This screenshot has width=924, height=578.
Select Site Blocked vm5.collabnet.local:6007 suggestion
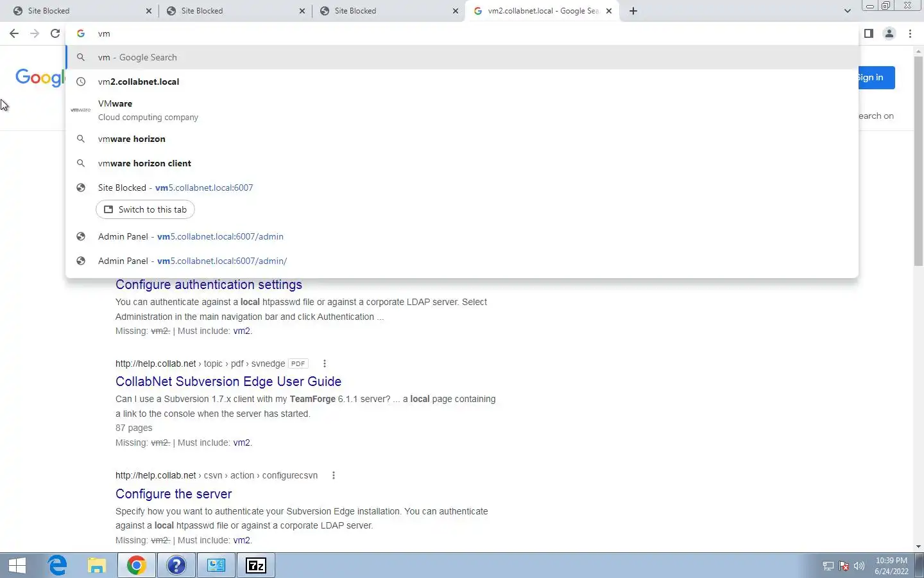[x=462, y=188]
